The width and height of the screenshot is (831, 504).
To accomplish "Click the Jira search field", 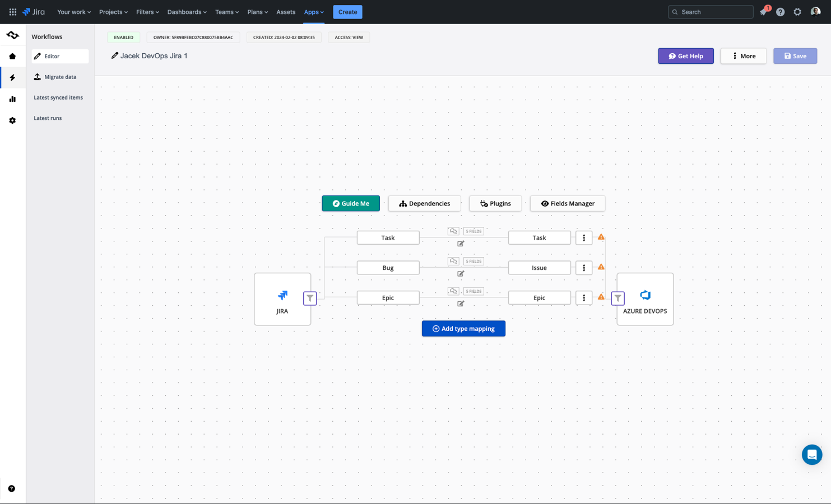I will point(711,12).
